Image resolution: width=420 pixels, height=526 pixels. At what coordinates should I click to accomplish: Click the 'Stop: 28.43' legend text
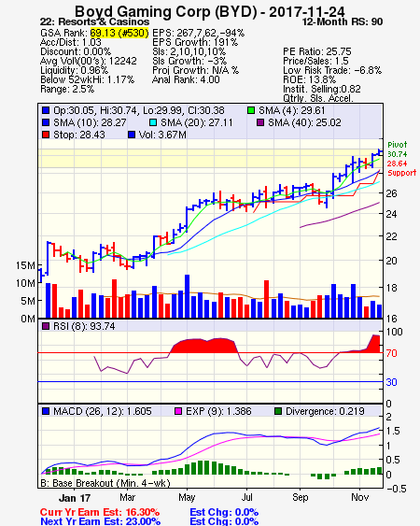79,135
